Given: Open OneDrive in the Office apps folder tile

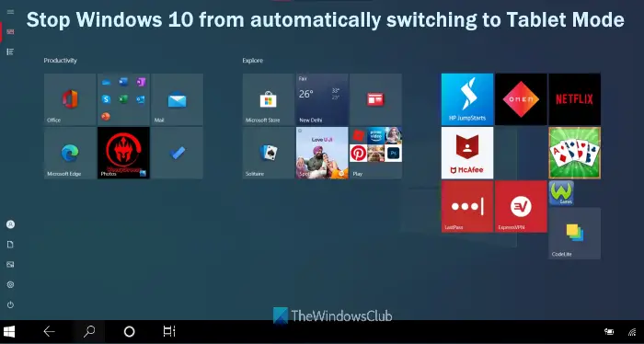Looking at the screenshot, I should click(107, 82).
